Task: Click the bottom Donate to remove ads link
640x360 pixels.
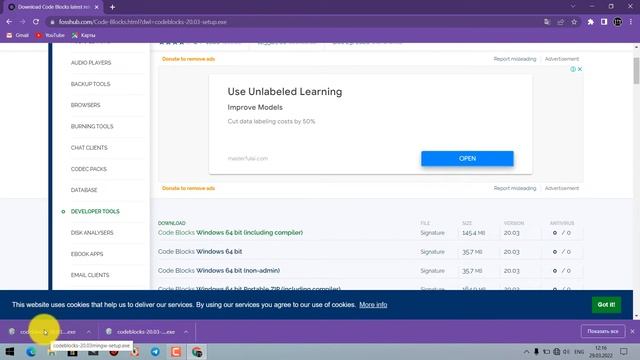Action: click(x=188, y=189)
